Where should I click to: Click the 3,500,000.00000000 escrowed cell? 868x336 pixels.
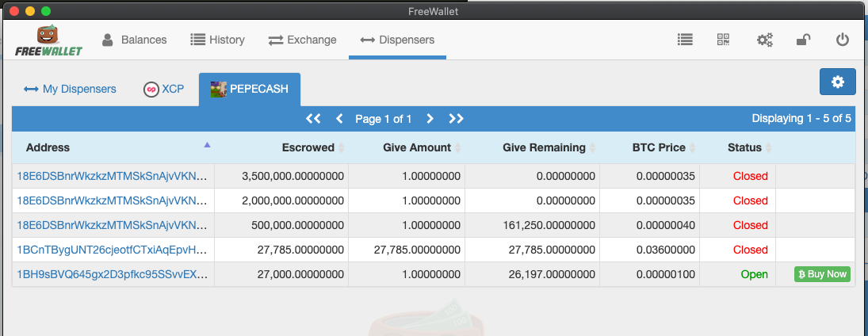point(281,176)
